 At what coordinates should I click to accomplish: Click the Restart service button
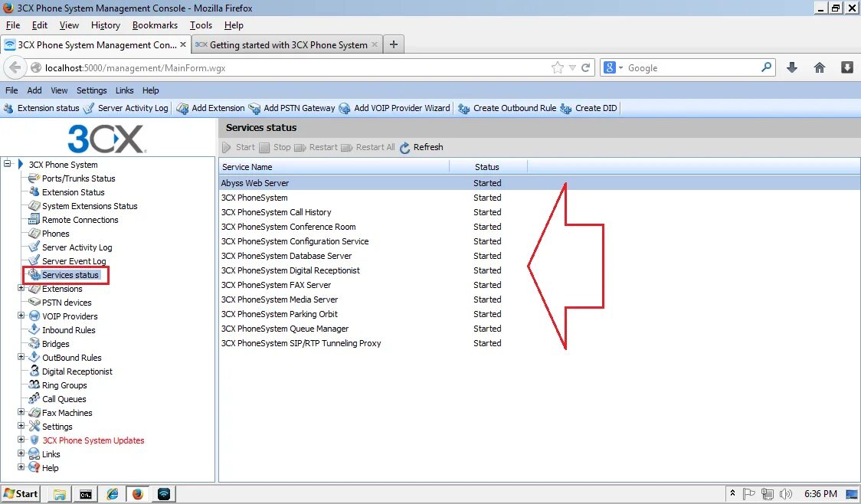coord(316,147)
